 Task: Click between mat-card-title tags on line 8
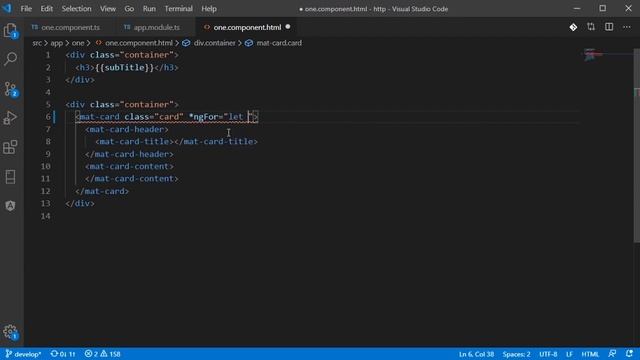tap(174, 142)
